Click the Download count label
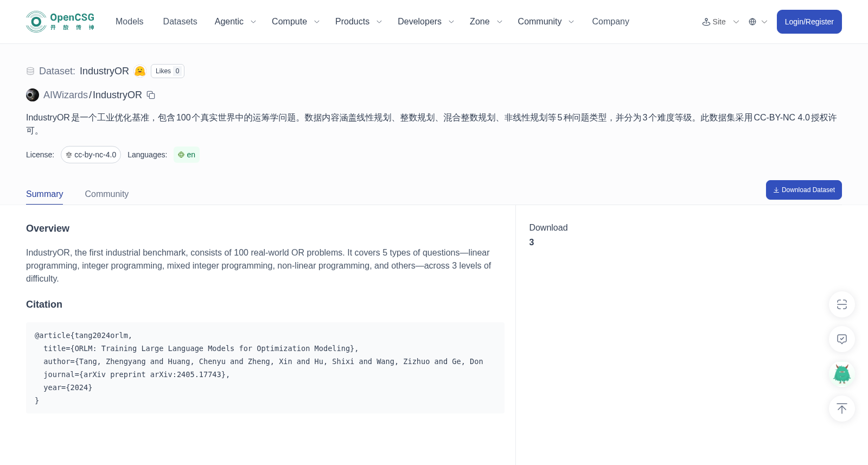The image size is (868, 465). click(x=548, y=228)
